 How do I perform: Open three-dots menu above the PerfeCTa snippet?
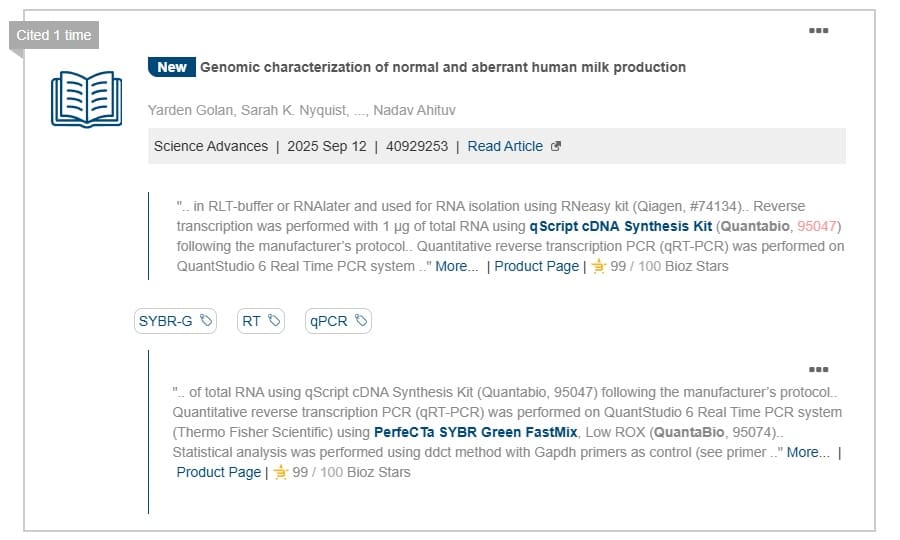click(x=818, y=369)
